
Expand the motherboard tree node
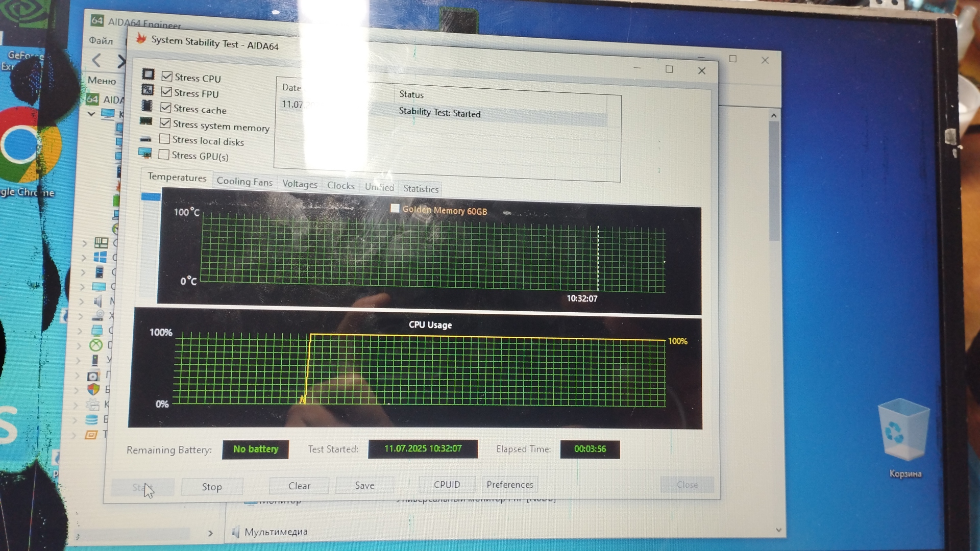84,244
